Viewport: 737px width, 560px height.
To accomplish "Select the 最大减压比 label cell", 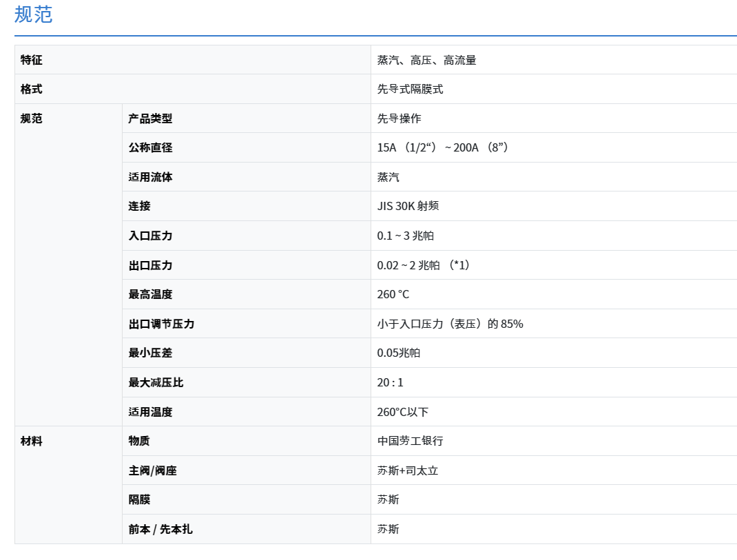I will pos(156,382).
